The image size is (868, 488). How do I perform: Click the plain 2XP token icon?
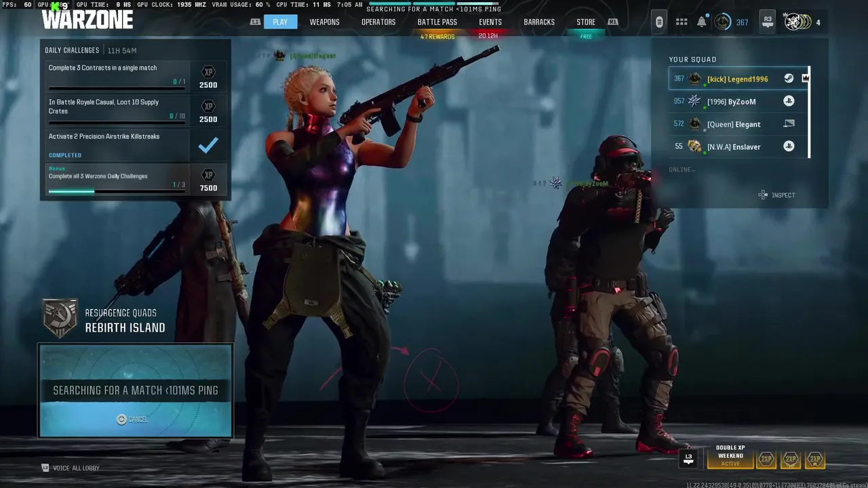766,460
